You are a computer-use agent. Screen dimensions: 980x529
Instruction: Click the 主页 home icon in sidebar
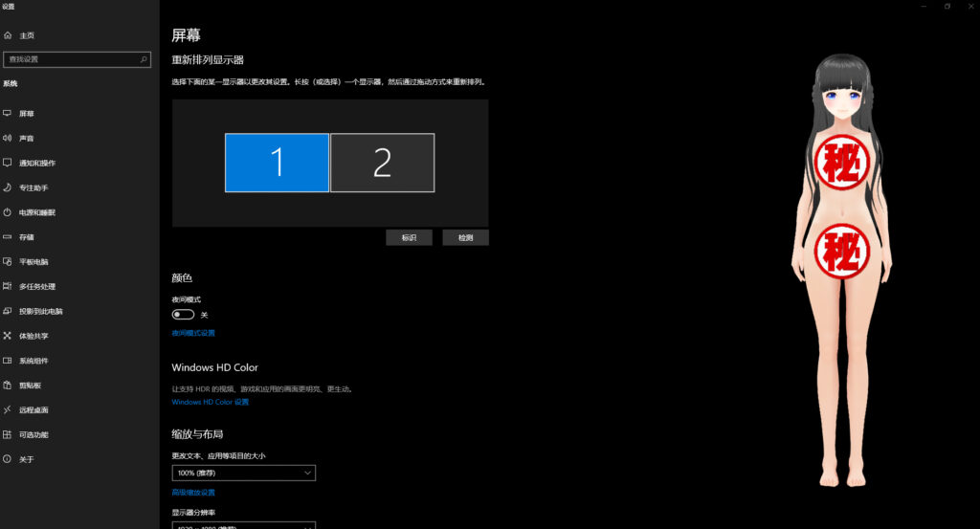tap(8, 35)
